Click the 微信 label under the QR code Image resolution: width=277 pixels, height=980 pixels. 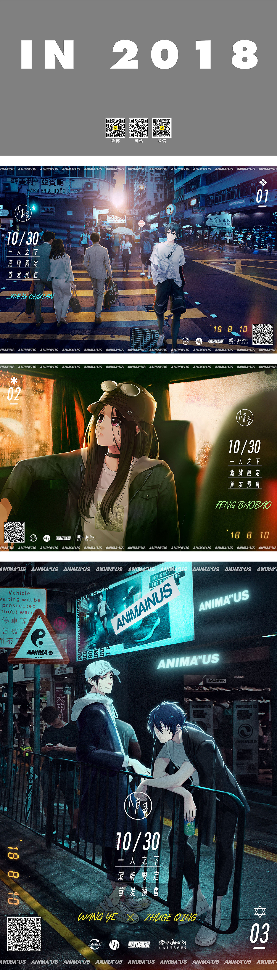coord(162,141)
